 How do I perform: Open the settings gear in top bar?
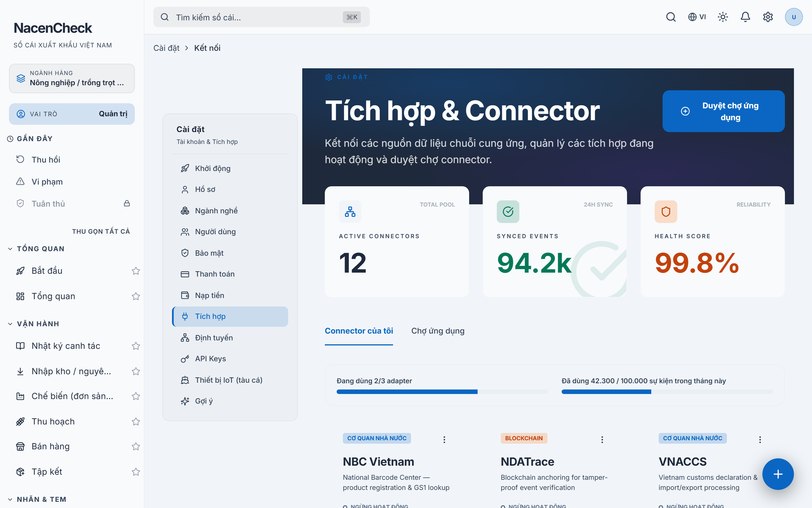click(768, 17)
